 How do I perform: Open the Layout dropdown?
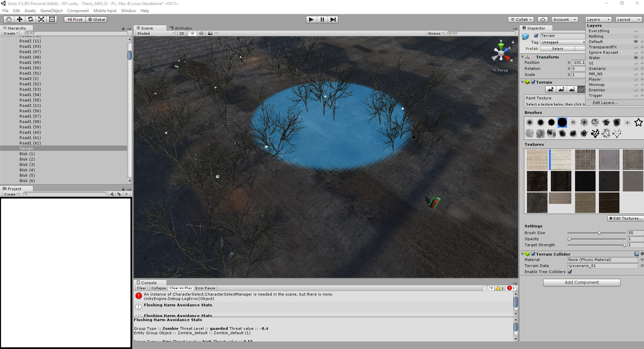tap(628, 19)
